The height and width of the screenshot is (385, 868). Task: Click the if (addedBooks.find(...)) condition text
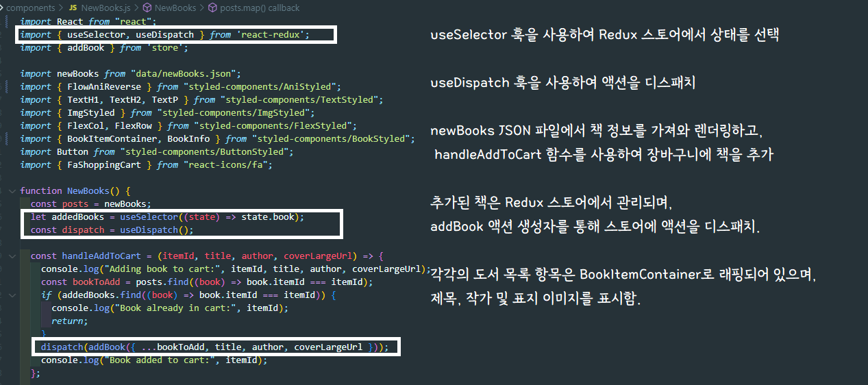click(188, 295)
